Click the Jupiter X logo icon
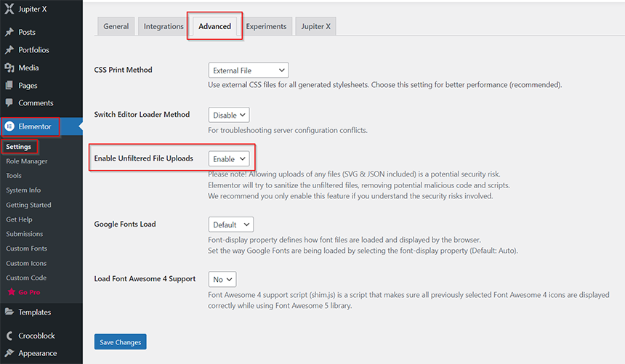The width and height of the screenshot is (625, 364). 9,9
